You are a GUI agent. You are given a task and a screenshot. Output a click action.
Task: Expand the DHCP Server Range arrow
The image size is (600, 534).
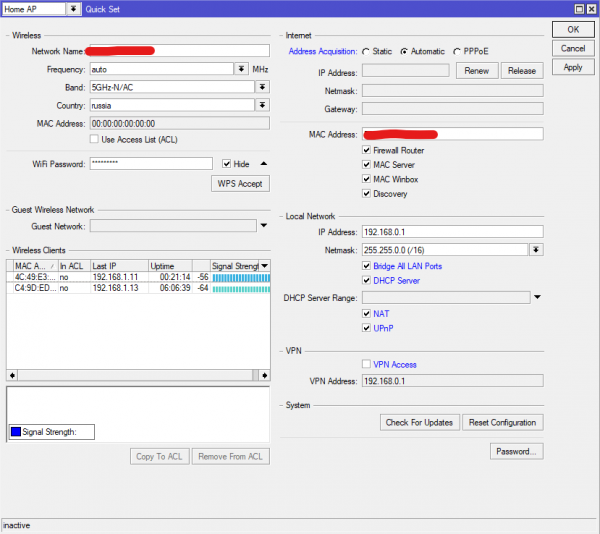tap(537, 297)
